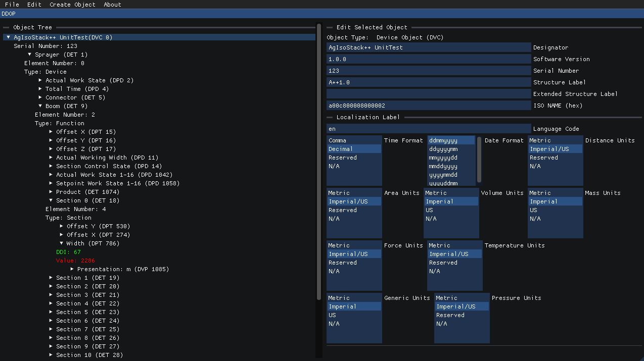This screenshot has height=361, width=644.
Task: Select the Serial Number: 123 tree row
Action: [x=45, y=46]
